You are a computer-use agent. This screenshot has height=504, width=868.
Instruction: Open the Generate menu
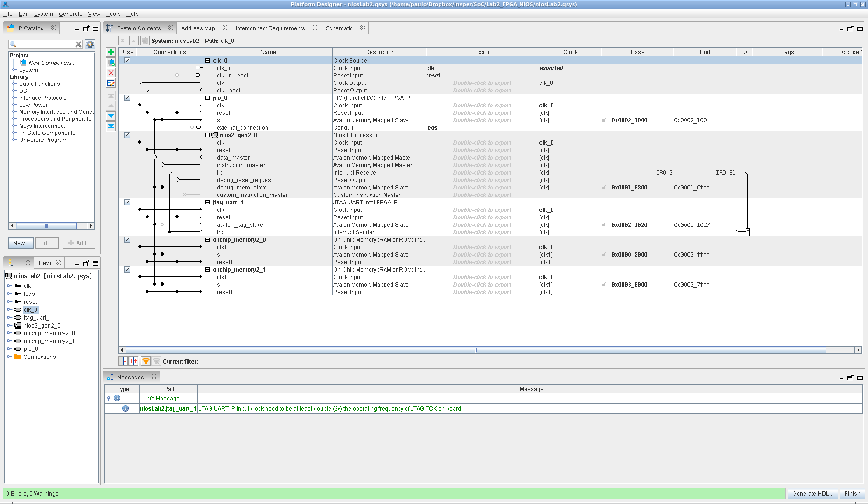click(x=70, y=14)
